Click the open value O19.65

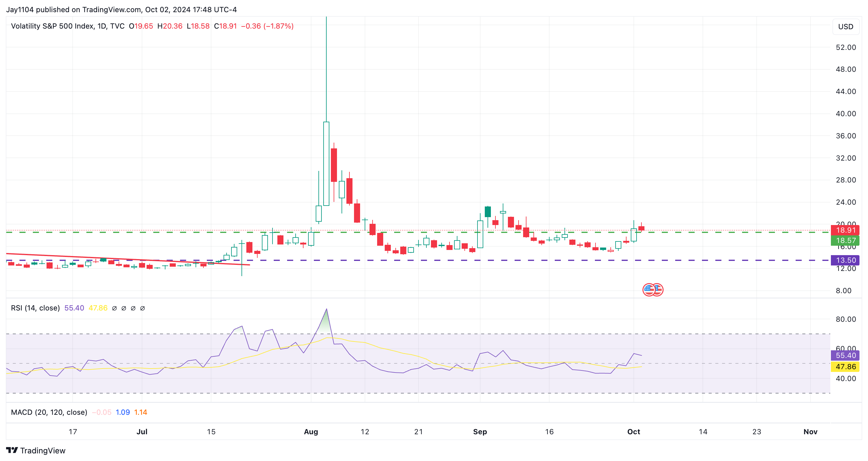pos(141,26)
